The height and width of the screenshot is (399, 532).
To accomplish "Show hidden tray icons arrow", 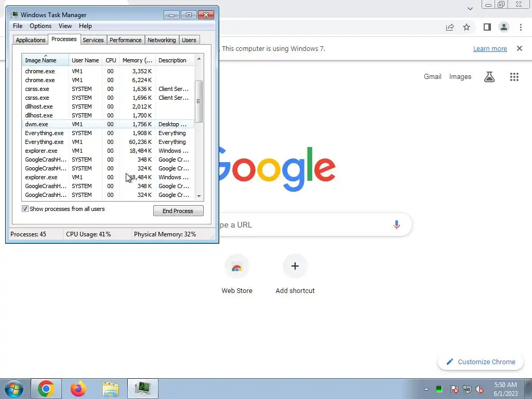I will coord(426,389).
